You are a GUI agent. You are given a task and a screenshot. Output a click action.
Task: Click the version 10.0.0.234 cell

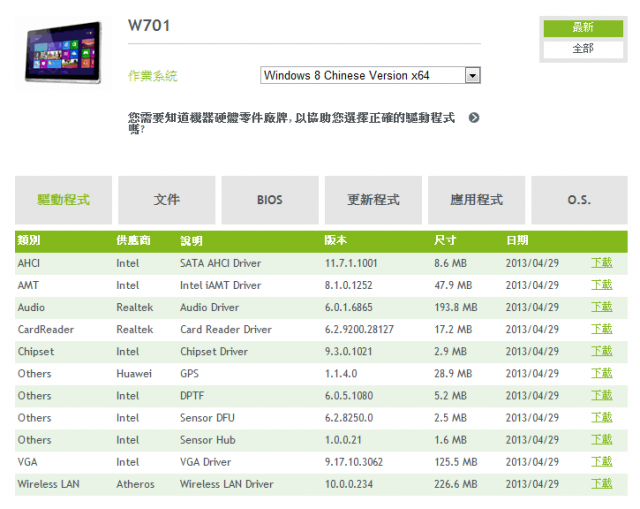(x=349, y=484)
